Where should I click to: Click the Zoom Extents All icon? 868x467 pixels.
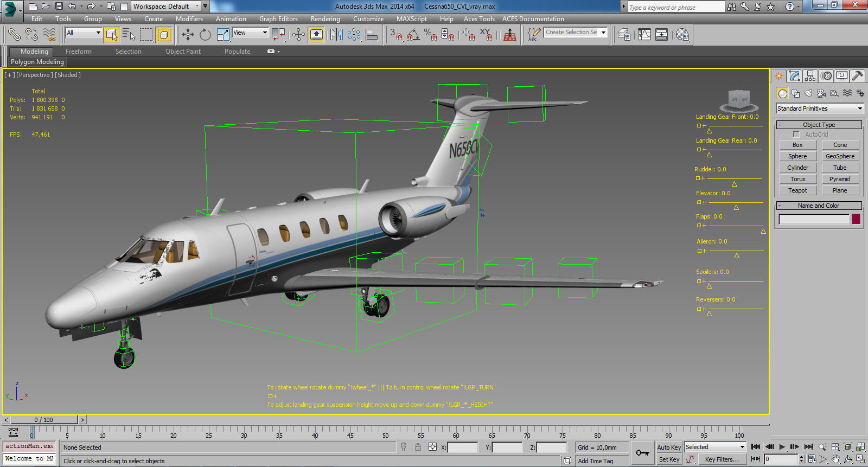point(860,447)
